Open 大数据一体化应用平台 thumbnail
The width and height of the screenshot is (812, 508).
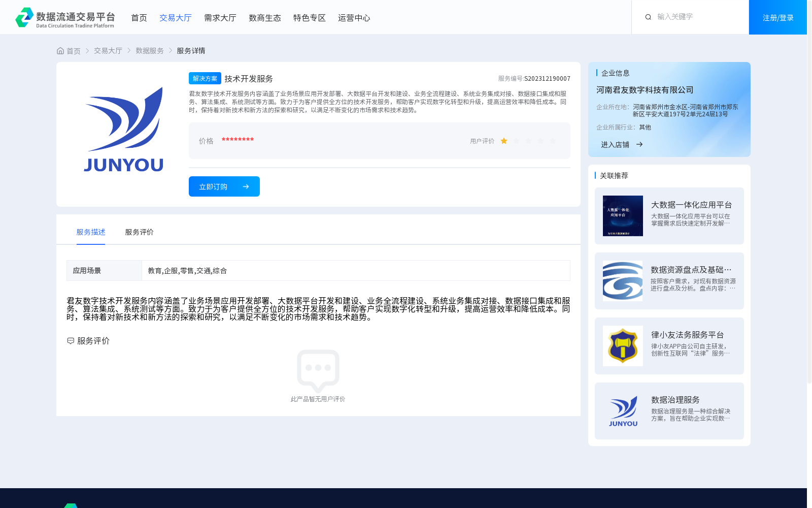(x=623, y=216)
